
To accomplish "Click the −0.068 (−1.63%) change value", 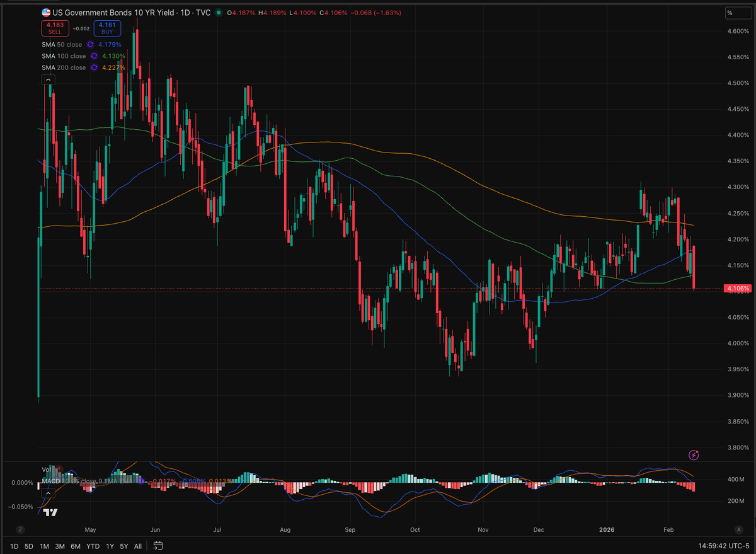I will pos(374,13).
